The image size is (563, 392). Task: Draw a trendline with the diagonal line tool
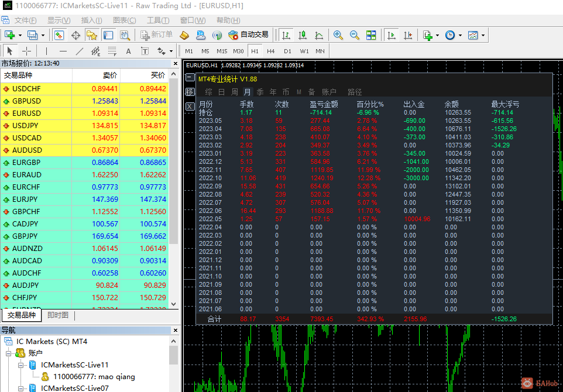[80, 51]
